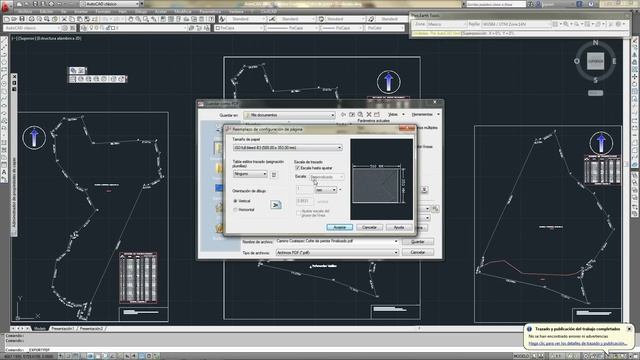Click the search field in title bar
Screen dimensions: 640x360
[496, 4]
